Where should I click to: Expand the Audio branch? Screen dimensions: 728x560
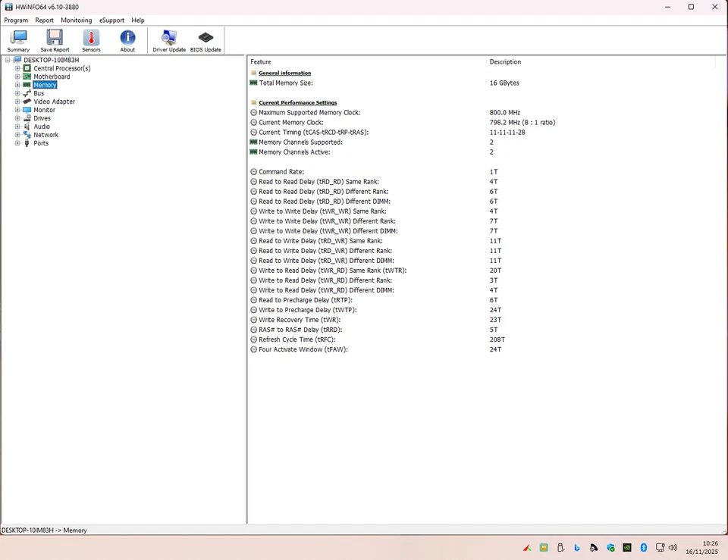tap(17, 127)
